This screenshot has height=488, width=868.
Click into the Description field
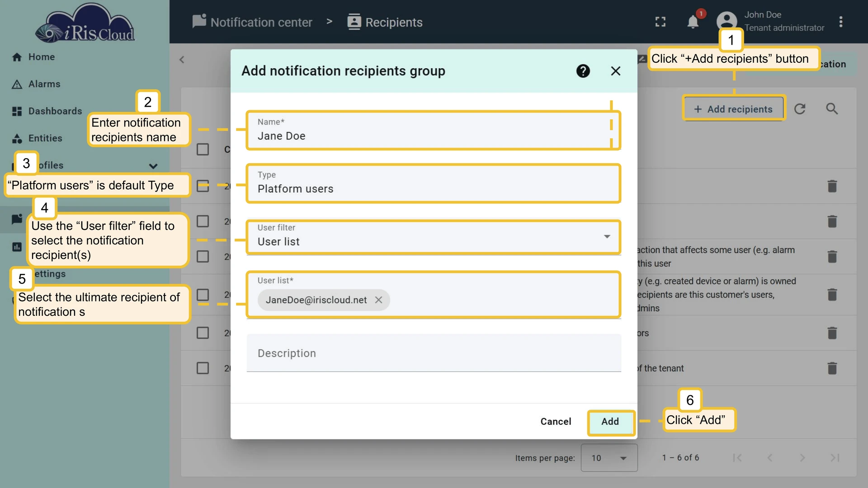coord(434,353)
